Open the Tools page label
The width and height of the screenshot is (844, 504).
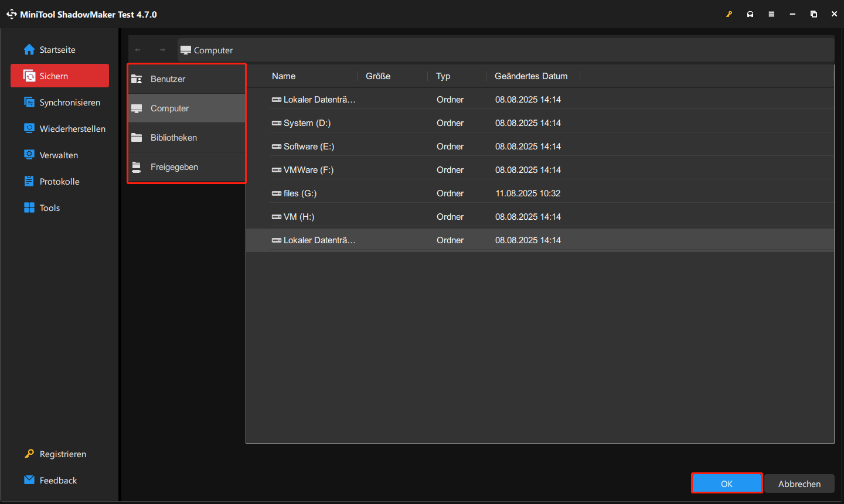click(x=50, y=208)
